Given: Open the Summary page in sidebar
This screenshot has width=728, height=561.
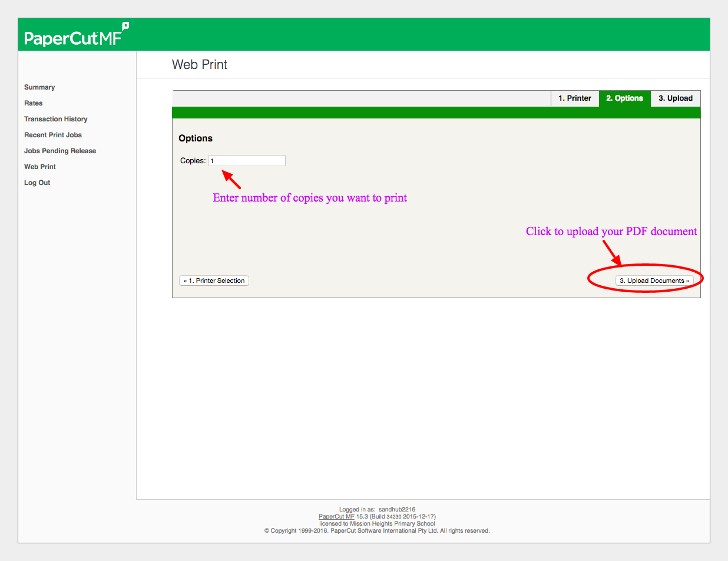Looking at the screenshot, I should click(x=39, y=87).
